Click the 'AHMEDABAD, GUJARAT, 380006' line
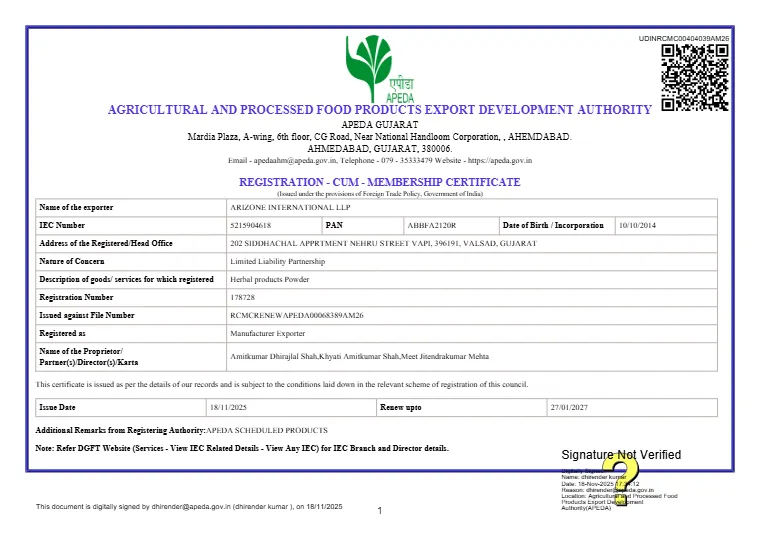 pos(380,148)
